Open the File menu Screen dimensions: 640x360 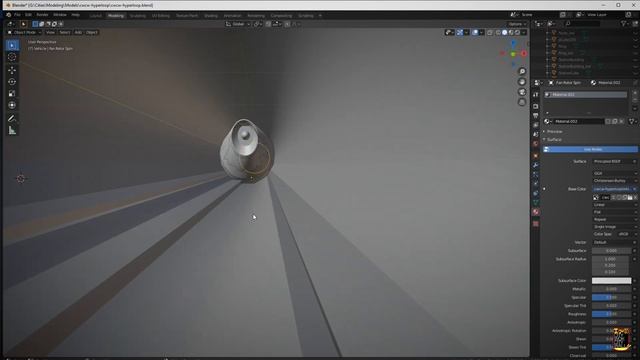point(17,15)
